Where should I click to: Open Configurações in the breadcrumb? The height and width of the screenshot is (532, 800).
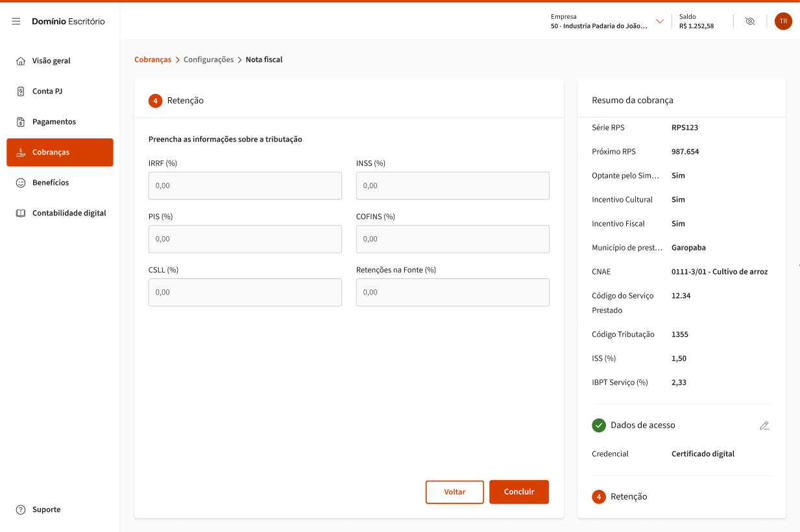208,60
